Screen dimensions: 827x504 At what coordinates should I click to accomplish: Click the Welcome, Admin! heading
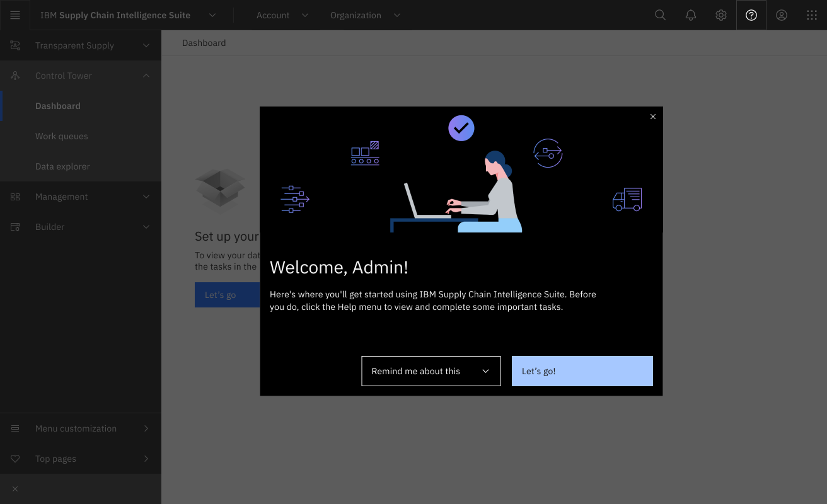[339, 267]
